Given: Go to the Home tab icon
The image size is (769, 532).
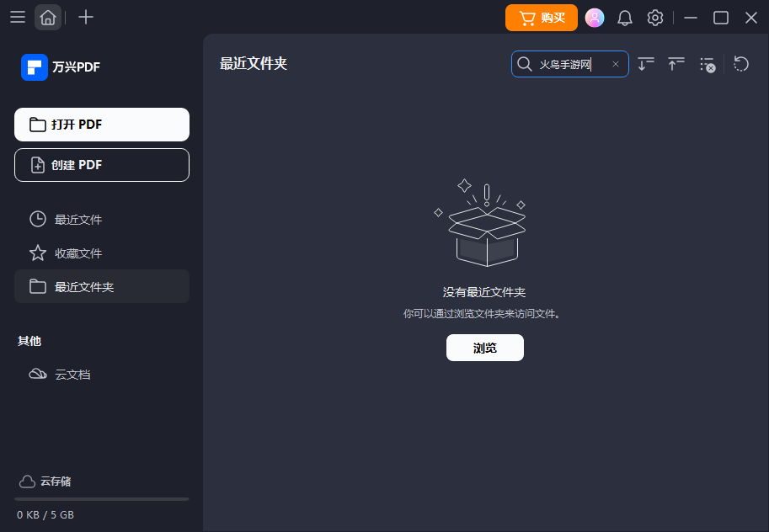Looking at the screenshot, I should [x=47, y=18].
